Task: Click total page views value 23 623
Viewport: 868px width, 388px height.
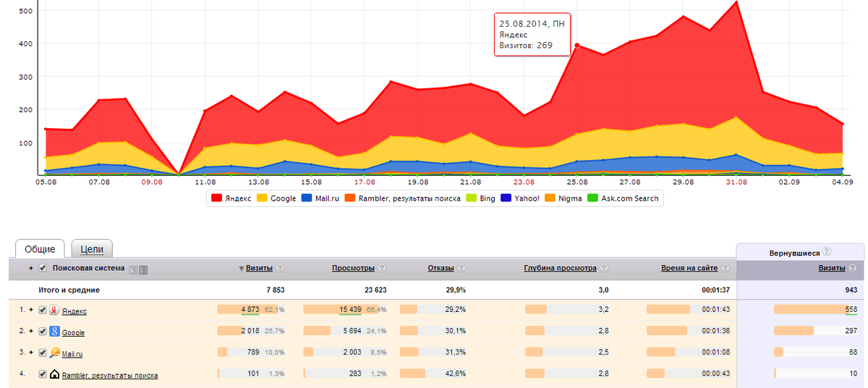Action: [x=375, y=290]
